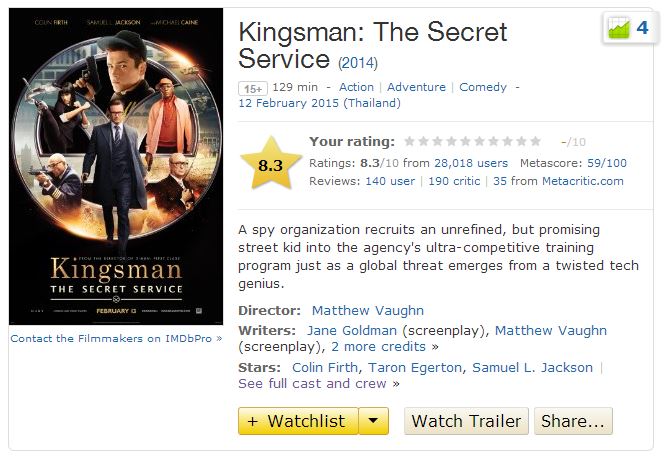Screen dimensions: 668x456
Task: Select the Adventure genre link
Action: 416,87
